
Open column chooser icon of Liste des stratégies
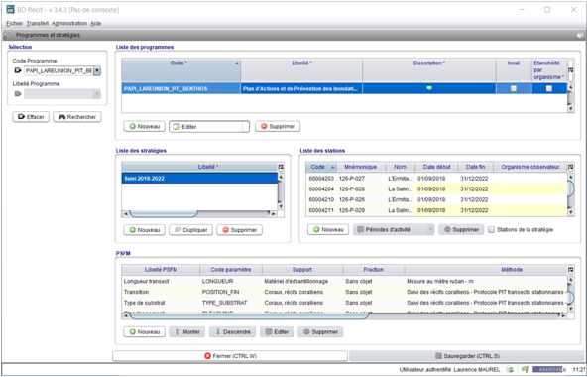pyautogui.click(x=281, y=167)
